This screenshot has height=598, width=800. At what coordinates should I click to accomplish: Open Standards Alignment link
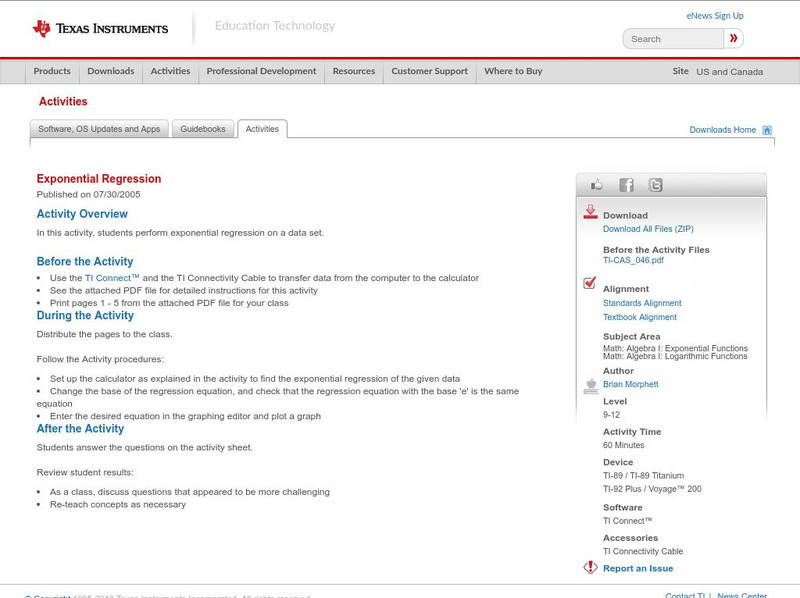click(642, 303)
